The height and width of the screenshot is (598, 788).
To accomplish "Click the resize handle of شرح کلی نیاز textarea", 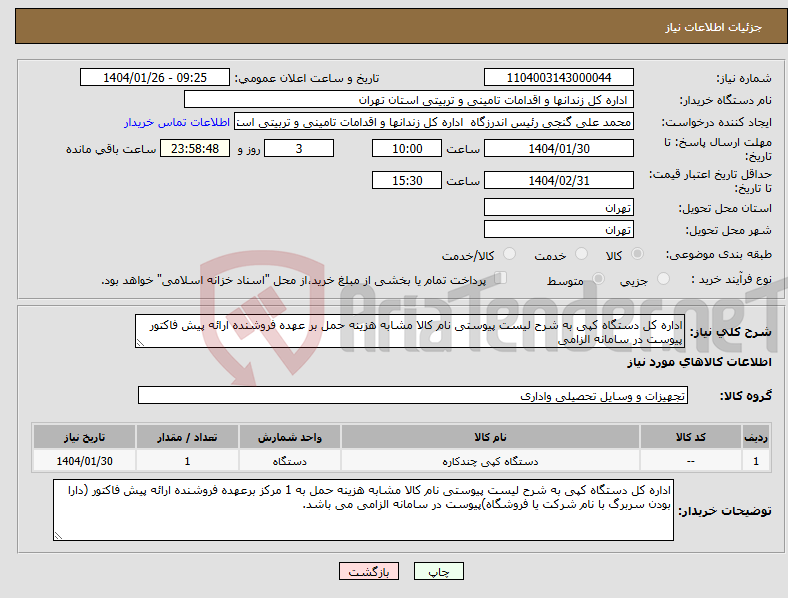I will pyautogui.click(x=140, y=343).
